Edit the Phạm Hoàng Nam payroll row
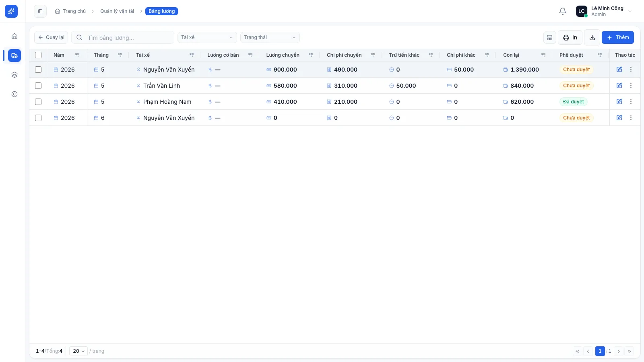The width and height of the screenshot is (644, 362). (619, 102)
